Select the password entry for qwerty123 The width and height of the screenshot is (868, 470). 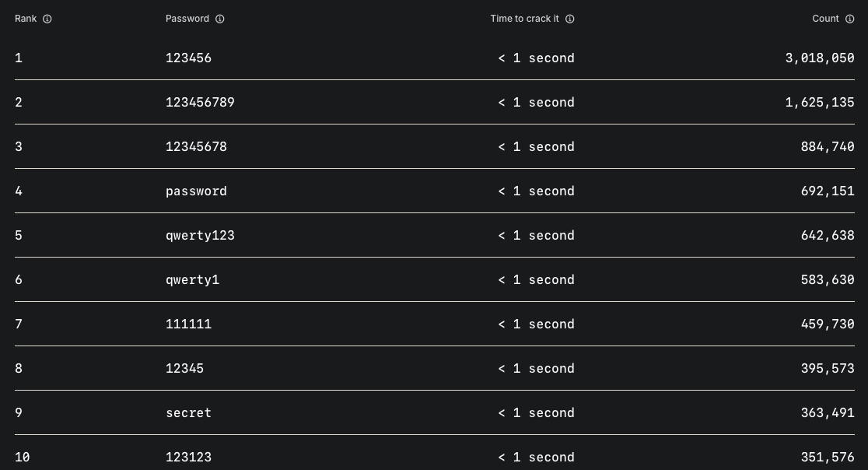tap(200, 235)
